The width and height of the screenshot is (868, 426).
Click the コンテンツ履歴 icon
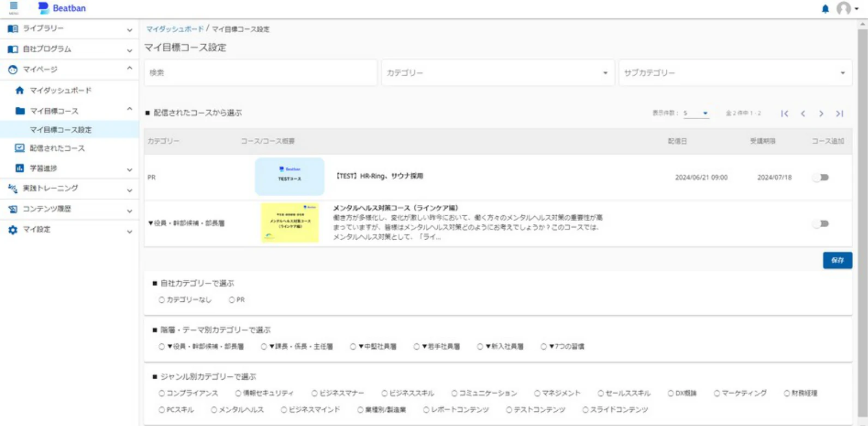(13, 209)
